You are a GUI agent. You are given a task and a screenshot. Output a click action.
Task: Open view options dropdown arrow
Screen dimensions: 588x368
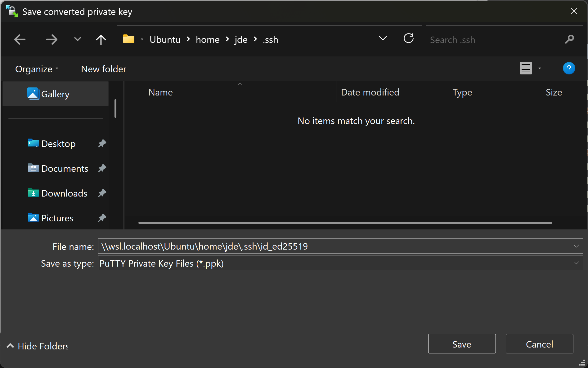pos(540,68)
